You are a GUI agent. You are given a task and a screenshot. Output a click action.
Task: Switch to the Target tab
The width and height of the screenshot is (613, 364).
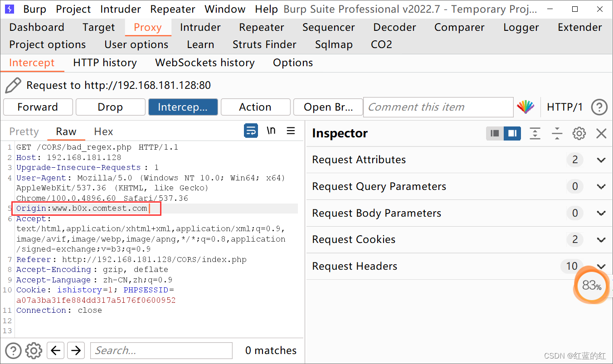click(99, 27)
